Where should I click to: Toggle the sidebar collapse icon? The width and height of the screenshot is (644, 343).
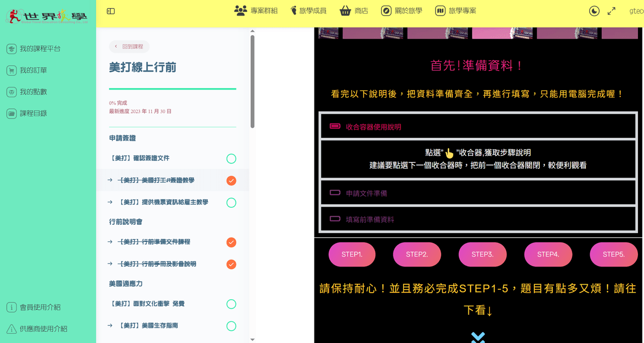(x=111, y=11)
